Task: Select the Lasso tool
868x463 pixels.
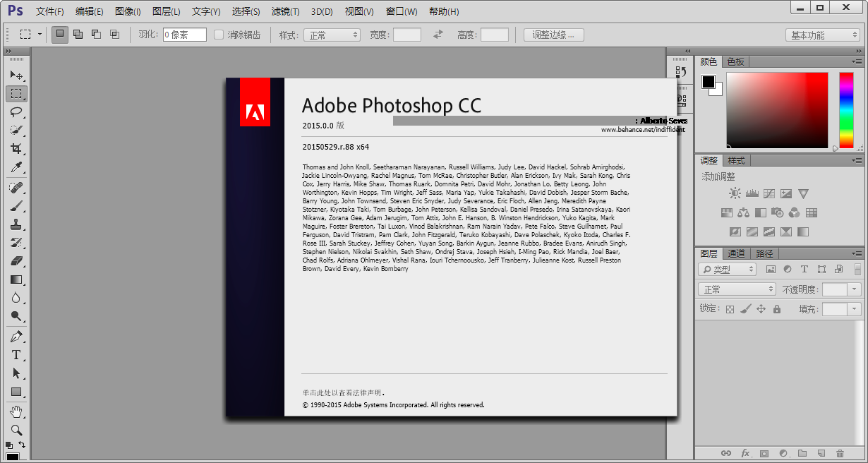Action: coord(16,112)
